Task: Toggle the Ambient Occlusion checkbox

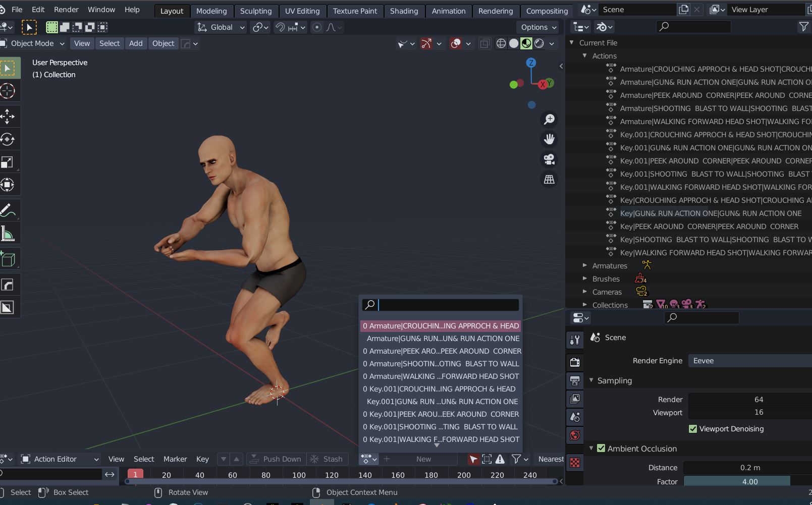Action: coord(601,448)
